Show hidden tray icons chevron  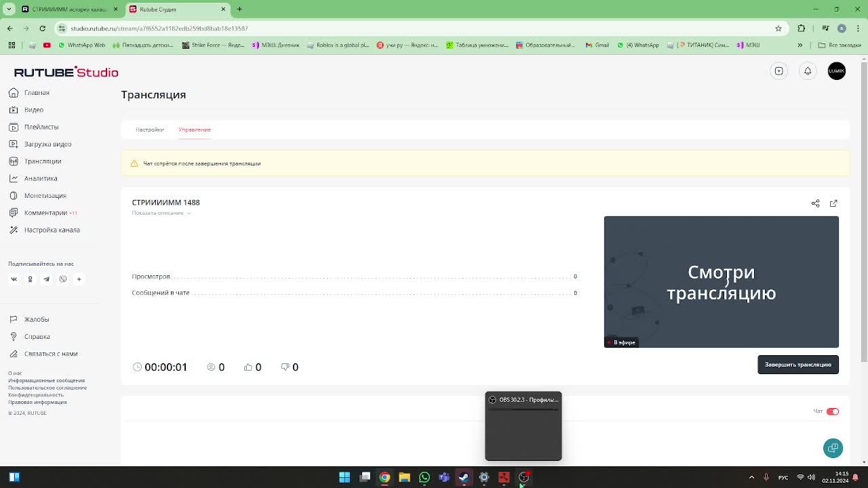pyautogui.click(x=751, y=477)
